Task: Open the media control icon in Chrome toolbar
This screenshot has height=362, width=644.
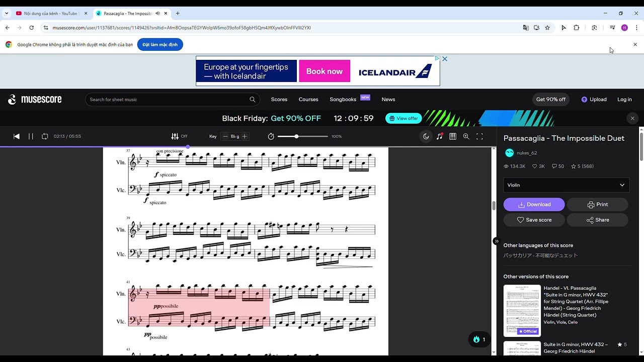Action: [x=612, y=28]
